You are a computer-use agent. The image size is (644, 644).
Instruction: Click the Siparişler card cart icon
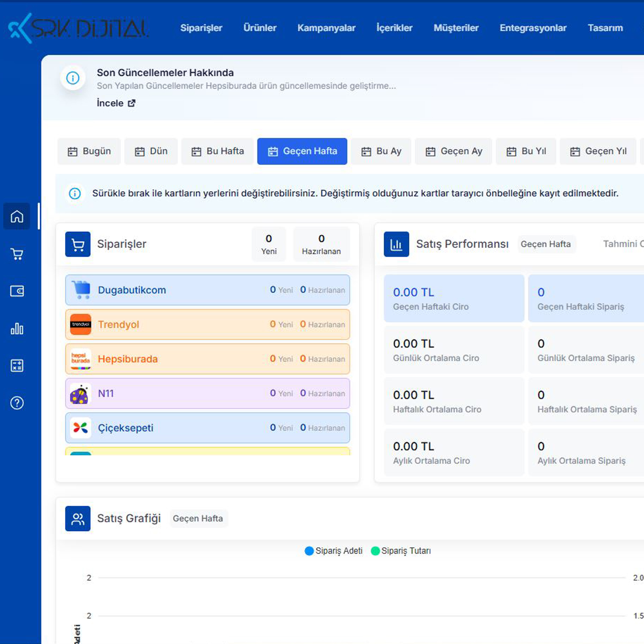78,244
